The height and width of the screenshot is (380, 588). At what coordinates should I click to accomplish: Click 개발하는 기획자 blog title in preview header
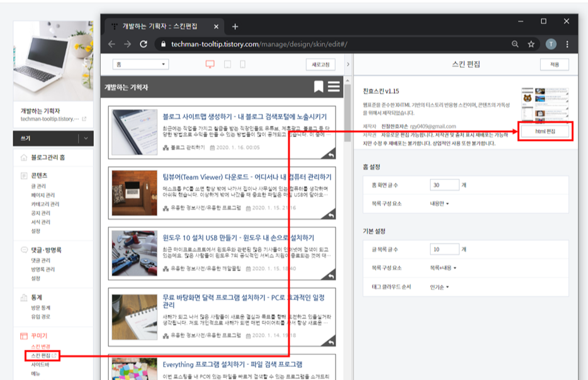126,87
